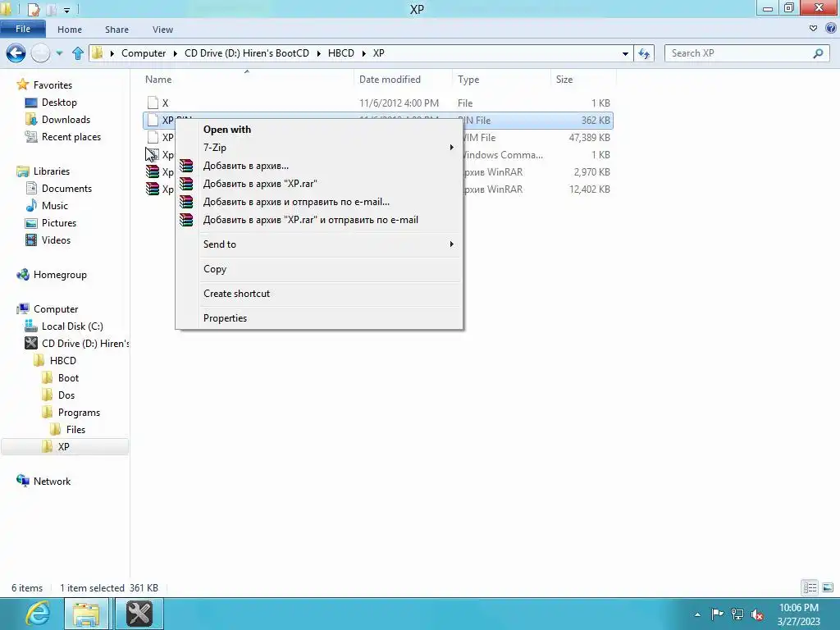
Task: Select the Boot folder in the tree
Action: [68, 377]
